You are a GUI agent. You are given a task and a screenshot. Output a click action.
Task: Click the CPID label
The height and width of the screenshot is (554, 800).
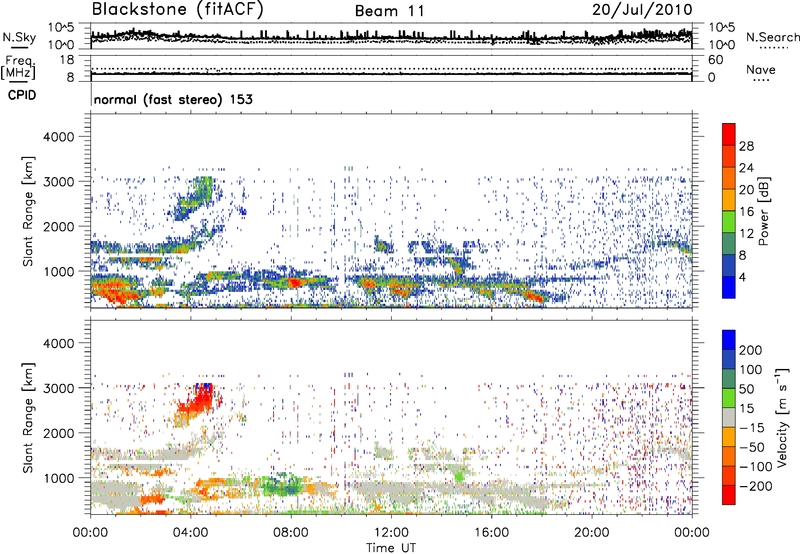(x=22, y=95)
